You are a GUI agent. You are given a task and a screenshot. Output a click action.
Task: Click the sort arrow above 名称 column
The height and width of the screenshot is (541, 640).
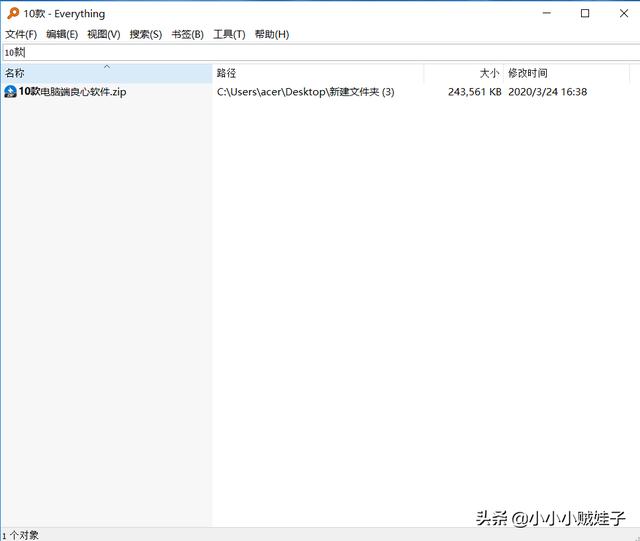(107, 67)
